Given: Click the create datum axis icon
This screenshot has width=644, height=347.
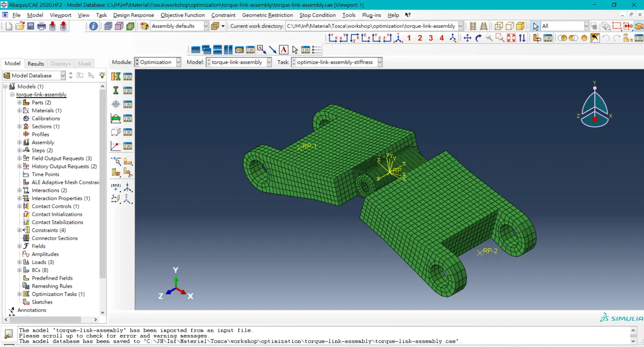Looking at the screenshot, I should (x=128, y=187).
